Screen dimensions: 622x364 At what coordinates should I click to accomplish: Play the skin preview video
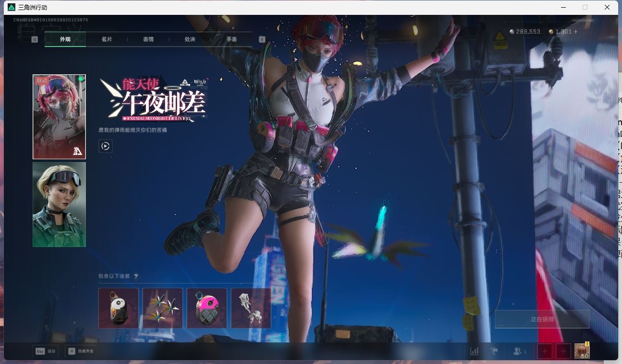coord(106,146)
